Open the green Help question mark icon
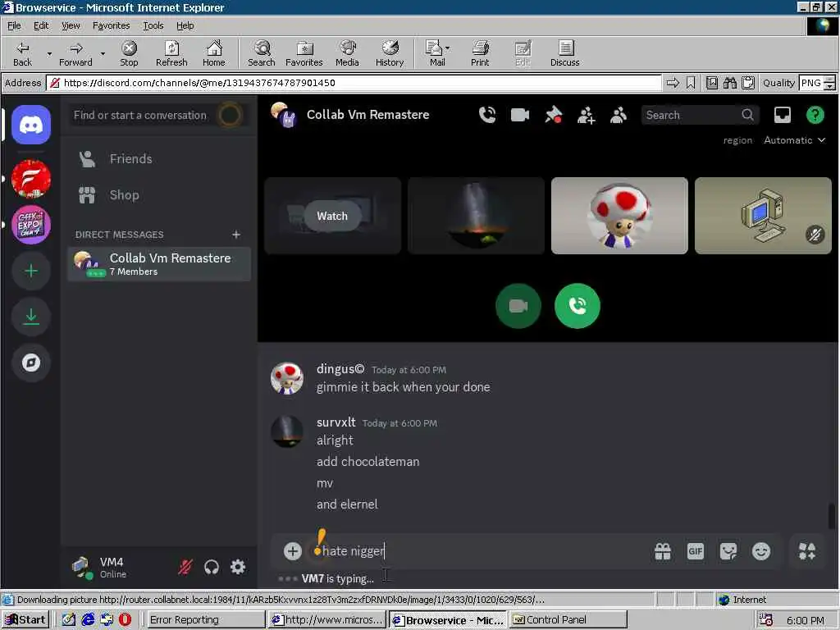Viewport: 840px width, 630px height. pyautogui.click(x=815, y=115)
